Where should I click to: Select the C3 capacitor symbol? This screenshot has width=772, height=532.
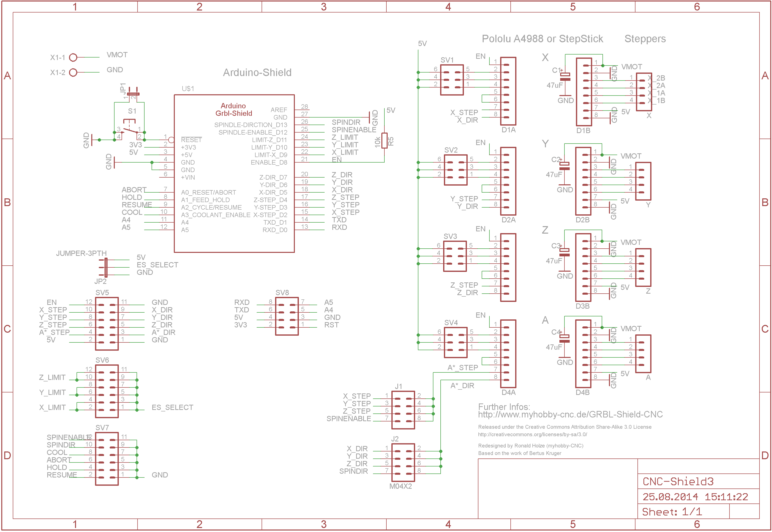click(564, 252)
